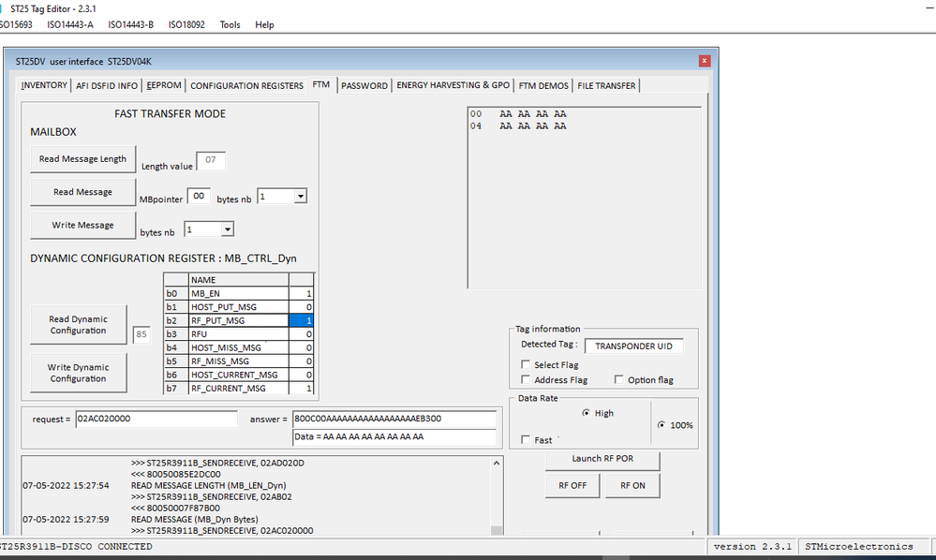Click the READ MESSAGE (MB_Dyn Bytes) log entry
The height and width of the screenshot is (560, 936).
tap(195, 520)
